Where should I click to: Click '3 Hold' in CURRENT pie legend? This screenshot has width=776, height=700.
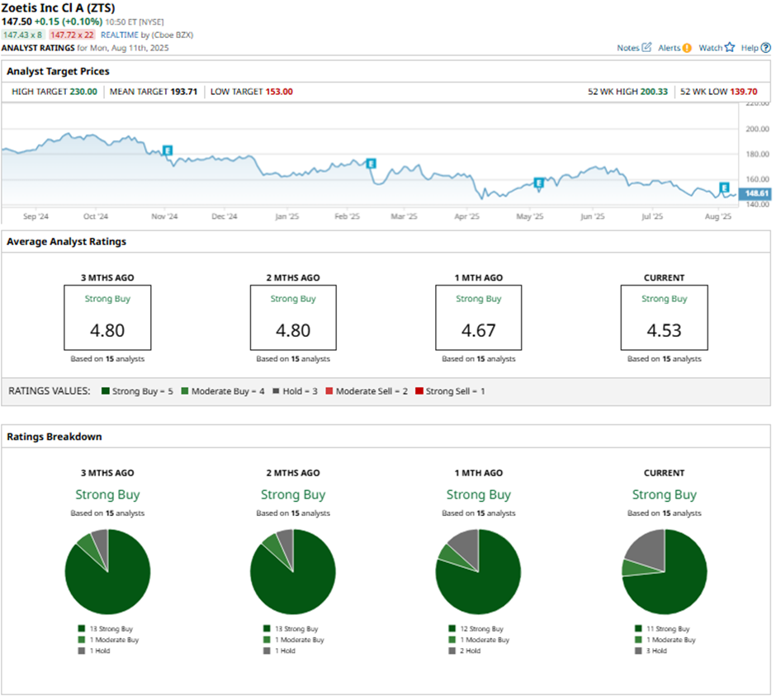click(656, 650)
